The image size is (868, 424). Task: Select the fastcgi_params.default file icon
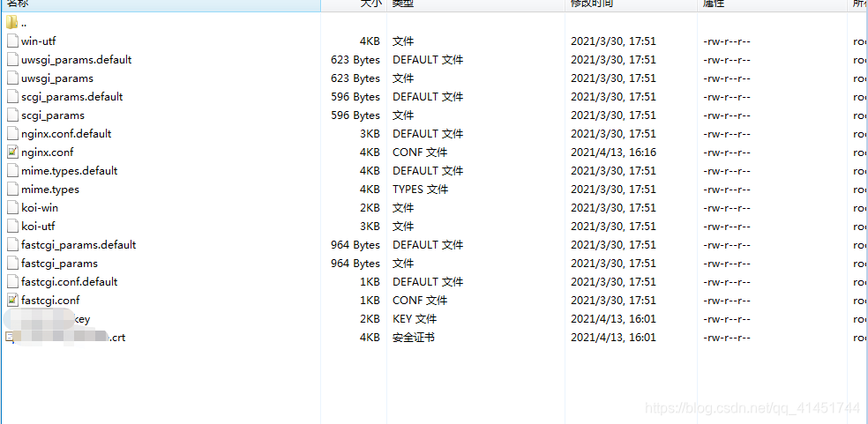(12, 245)
